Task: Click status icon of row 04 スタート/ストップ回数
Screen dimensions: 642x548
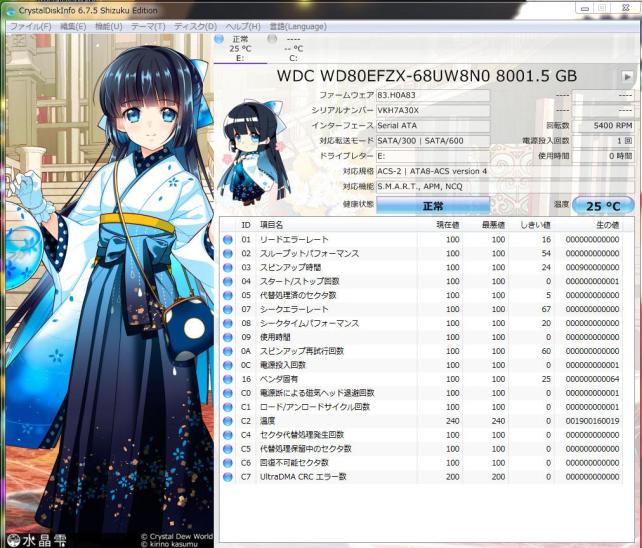Action: pyautogui.click(x=228, y=281)
